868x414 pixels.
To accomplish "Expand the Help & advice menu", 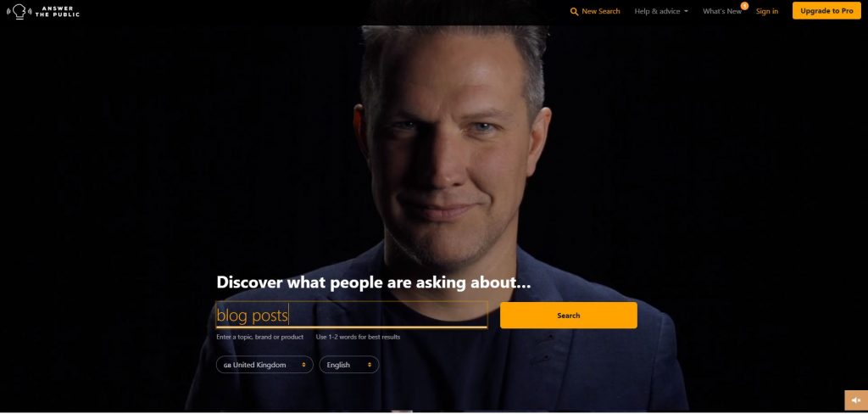I will click(661, 11).
